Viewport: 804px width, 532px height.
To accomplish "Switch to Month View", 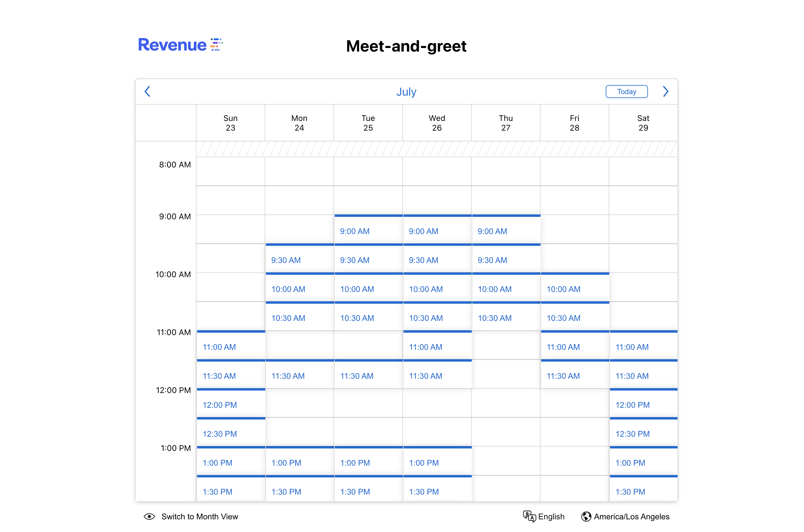I will click(x=199, y=516).
